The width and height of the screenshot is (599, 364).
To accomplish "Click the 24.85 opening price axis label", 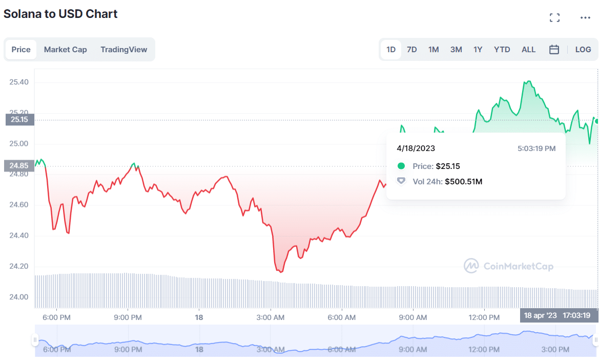I will pos(19,165).
